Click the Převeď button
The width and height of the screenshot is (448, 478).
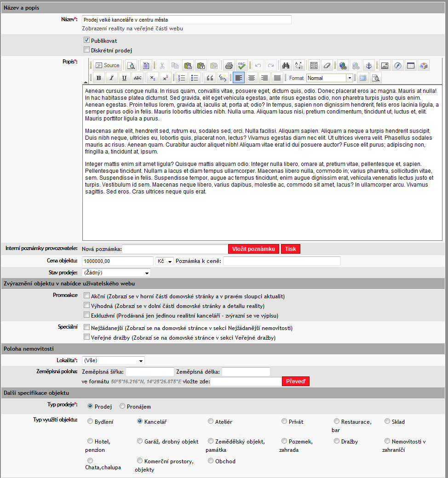[296, 381]
